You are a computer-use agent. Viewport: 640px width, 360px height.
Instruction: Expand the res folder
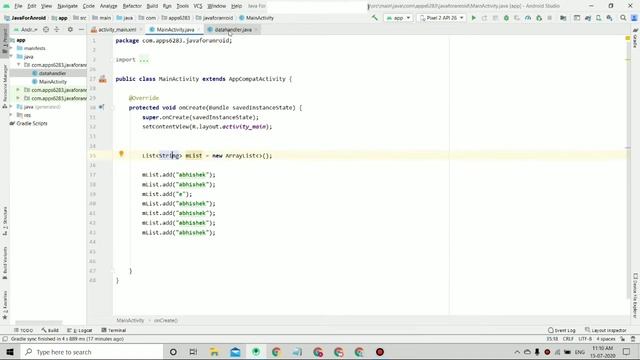click(x=11, y=115)
